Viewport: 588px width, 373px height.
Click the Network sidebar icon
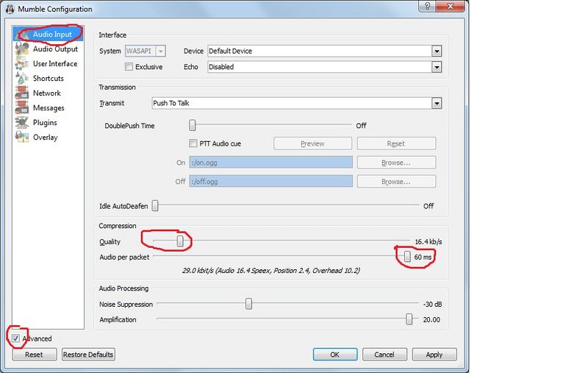pos(22,93)
